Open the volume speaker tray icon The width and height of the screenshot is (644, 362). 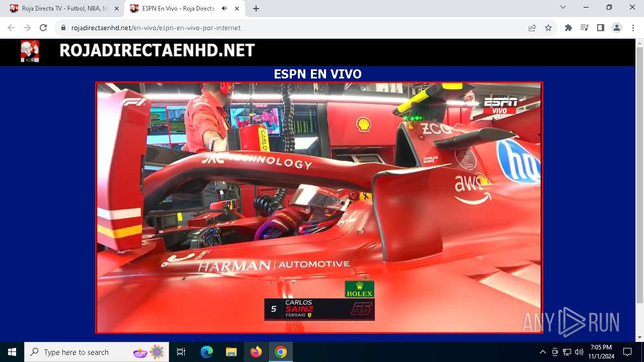click(x=579, y=352)
